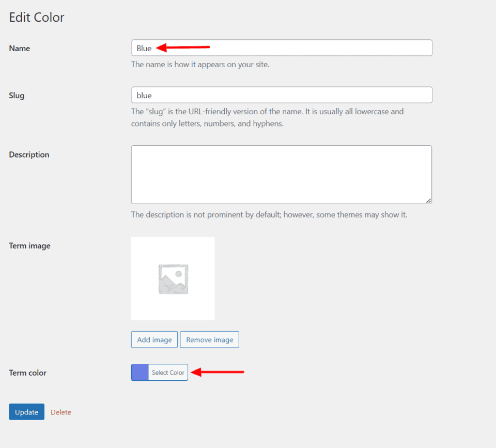Click the Description label
This screenshot has height=448, width=496.
coord(29,154)
